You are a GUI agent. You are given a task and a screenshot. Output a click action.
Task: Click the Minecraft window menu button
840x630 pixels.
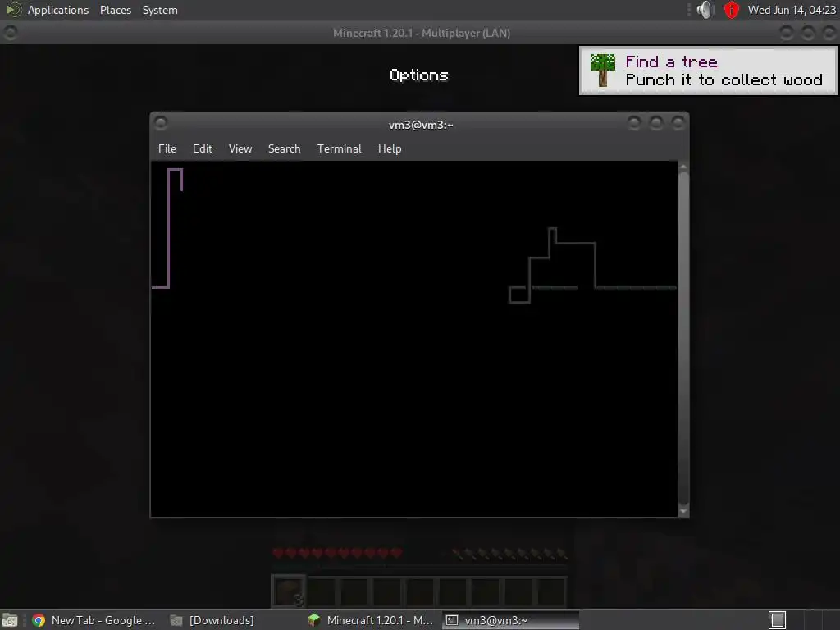tap(10, 33)
